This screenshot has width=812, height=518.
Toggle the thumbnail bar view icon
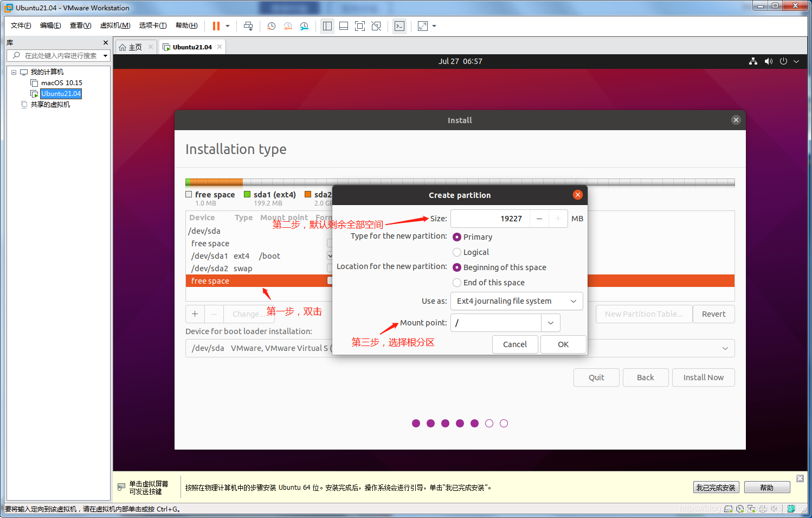click(344, 26)
